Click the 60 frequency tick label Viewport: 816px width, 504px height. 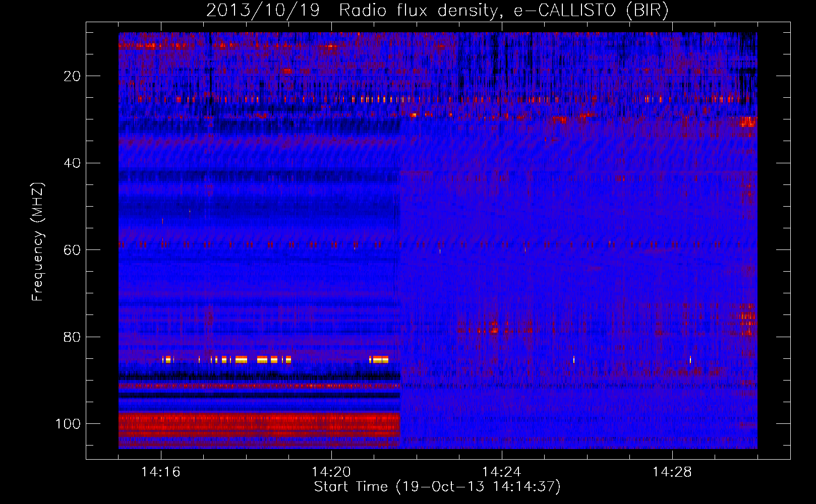click(73, 250)
